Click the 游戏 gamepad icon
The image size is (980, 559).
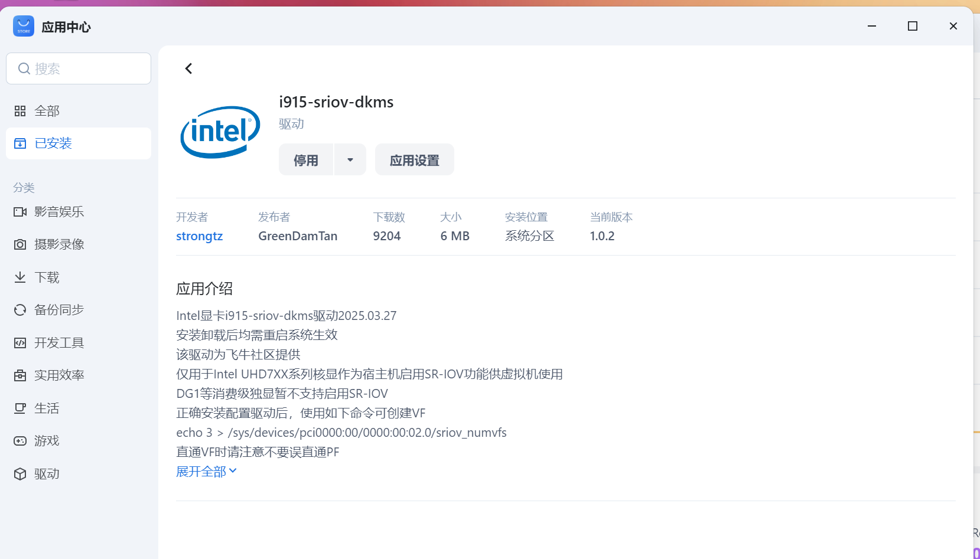click(20, 441)
